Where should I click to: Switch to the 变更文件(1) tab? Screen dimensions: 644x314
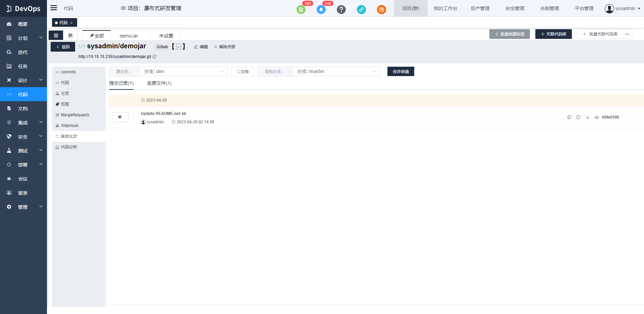click(x=159, y=83)
